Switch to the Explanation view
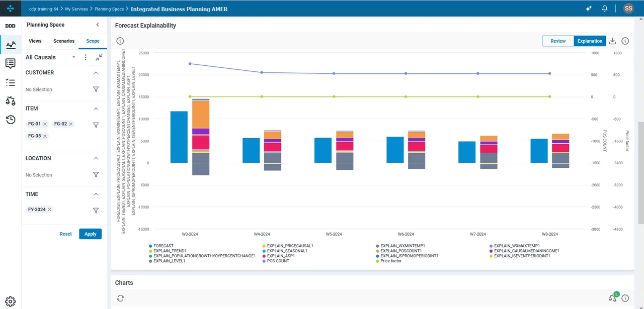 590,41
